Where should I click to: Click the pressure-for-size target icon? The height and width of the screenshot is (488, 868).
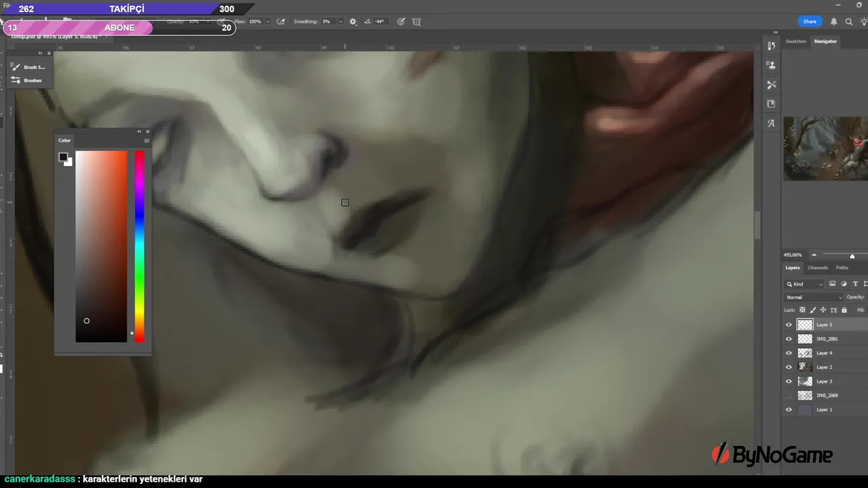[x=401, y=22]
